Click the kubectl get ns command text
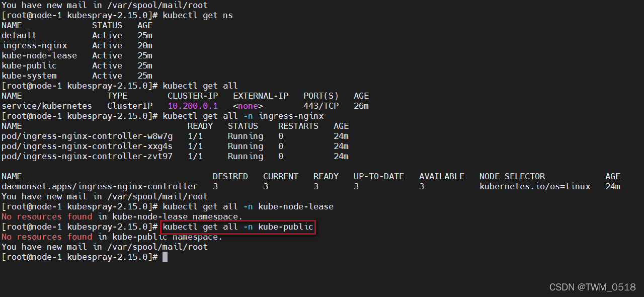Screen dimensions: 644x297 [x=197, y=16]
